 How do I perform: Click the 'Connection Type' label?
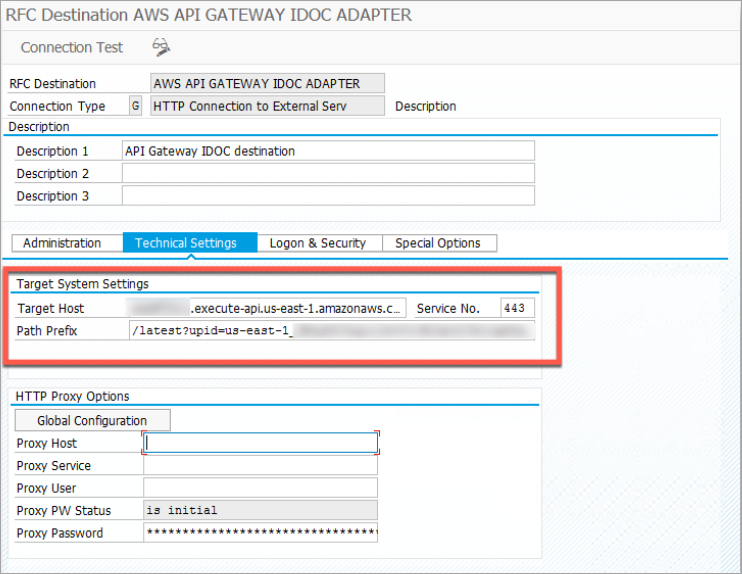click(x=57, y=106)
